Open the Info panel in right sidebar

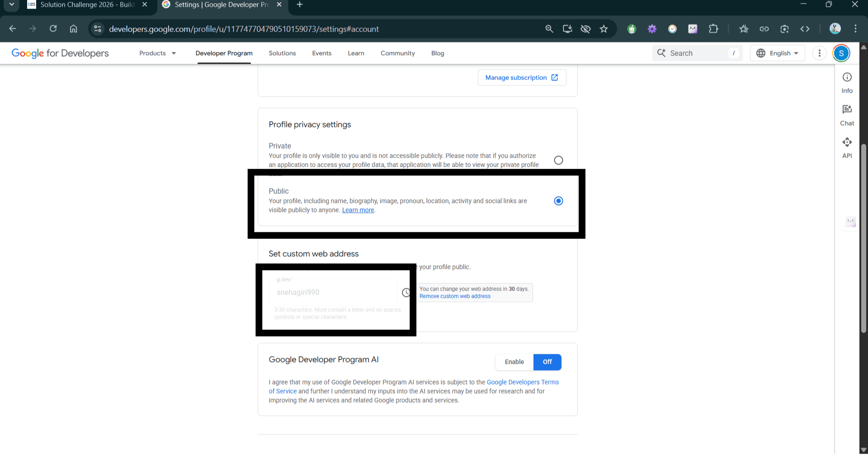(847, 82)
